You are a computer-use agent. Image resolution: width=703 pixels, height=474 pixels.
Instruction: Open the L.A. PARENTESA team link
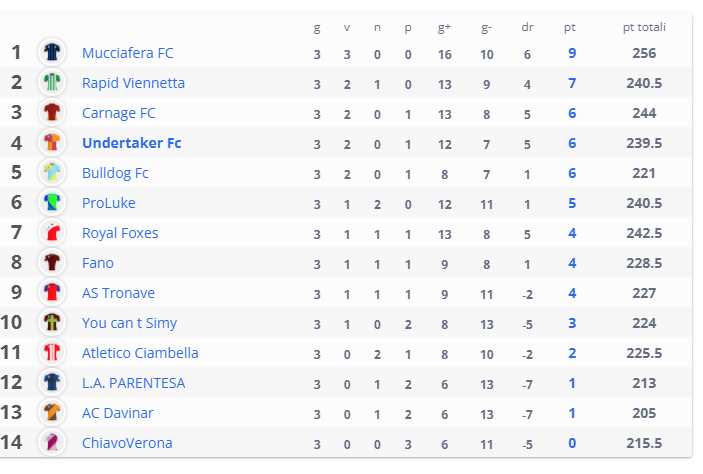point(133,383)
